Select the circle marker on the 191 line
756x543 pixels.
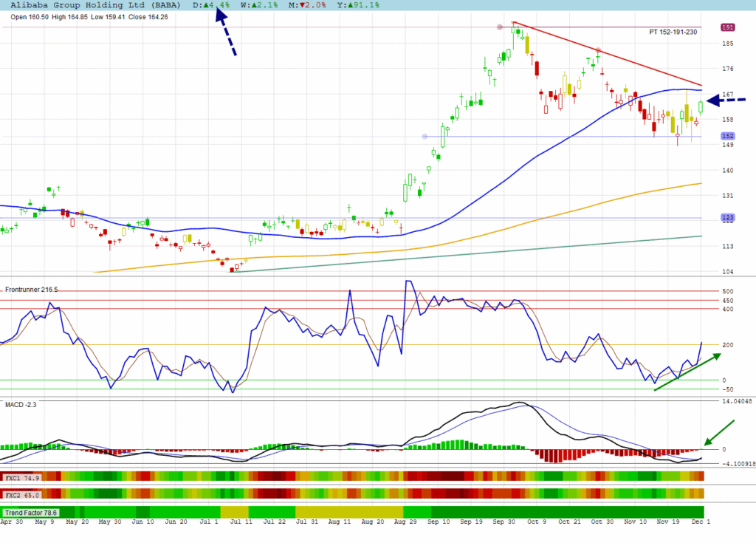point(500,27)
